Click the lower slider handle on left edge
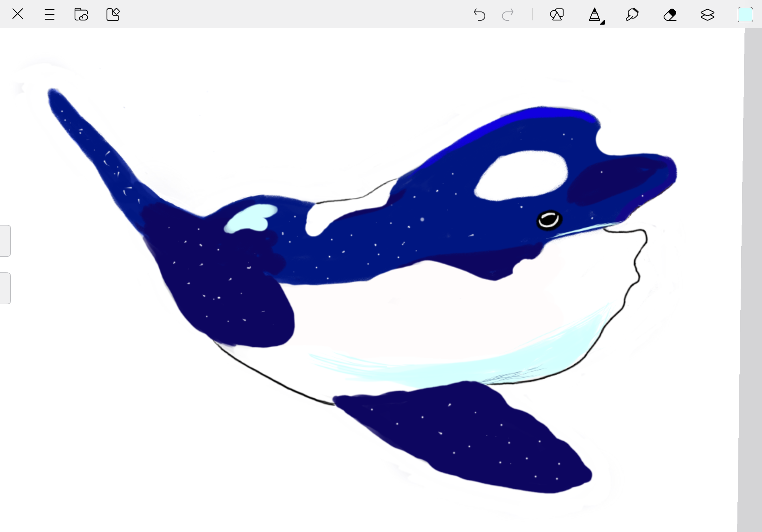 [x=5, y=288]
